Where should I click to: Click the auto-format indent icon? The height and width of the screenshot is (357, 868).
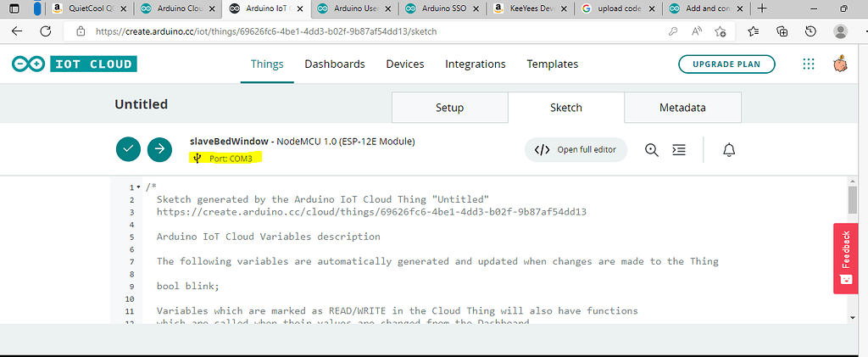(x=679, y=149)
